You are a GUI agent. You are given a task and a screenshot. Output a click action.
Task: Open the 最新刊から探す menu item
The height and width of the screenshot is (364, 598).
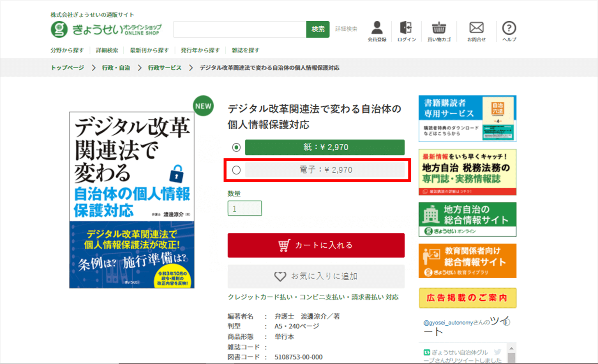tap(149, 50)
